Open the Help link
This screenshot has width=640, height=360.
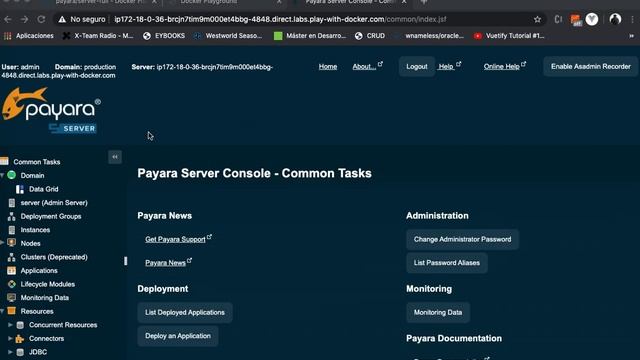[x=446, y=67]
